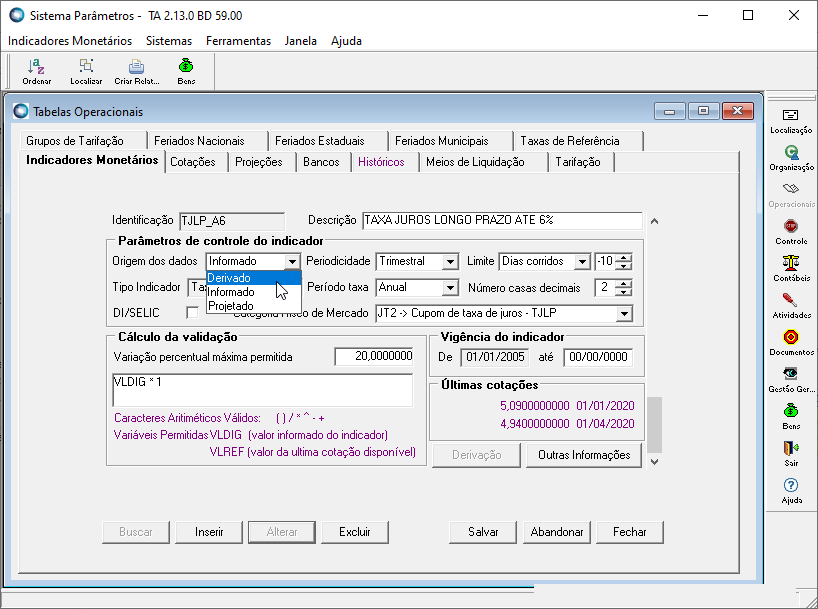Choose Informado in the origin list

click(254, 292)
